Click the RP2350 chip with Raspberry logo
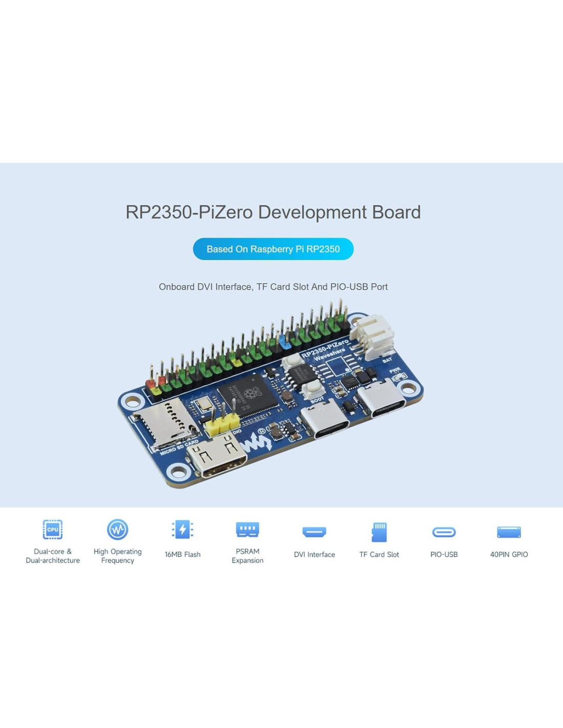563x728 pixels. point(248,394)
